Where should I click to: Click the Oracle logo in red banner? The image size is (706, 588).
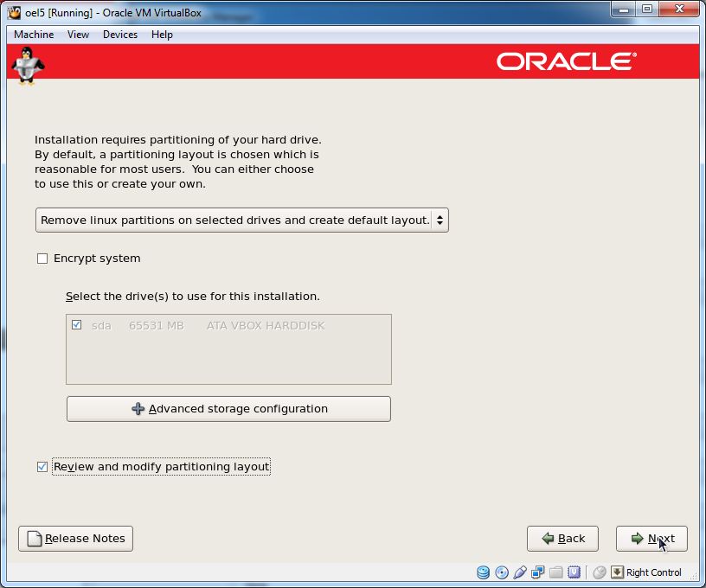pyautogui.click(x=567, y=61)
